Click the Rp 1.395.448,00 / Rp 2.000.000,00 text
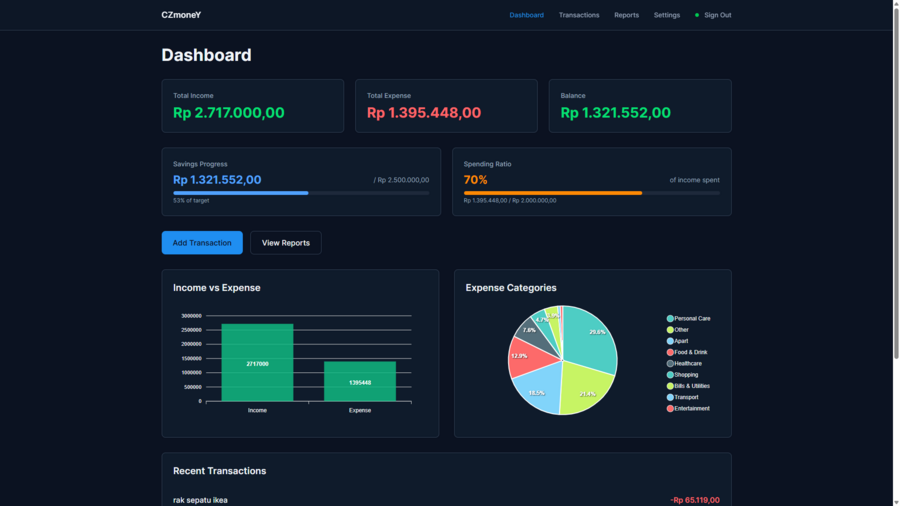Image resolution: width=900 pixels, height=506 pixels. [x=510, y=200]
